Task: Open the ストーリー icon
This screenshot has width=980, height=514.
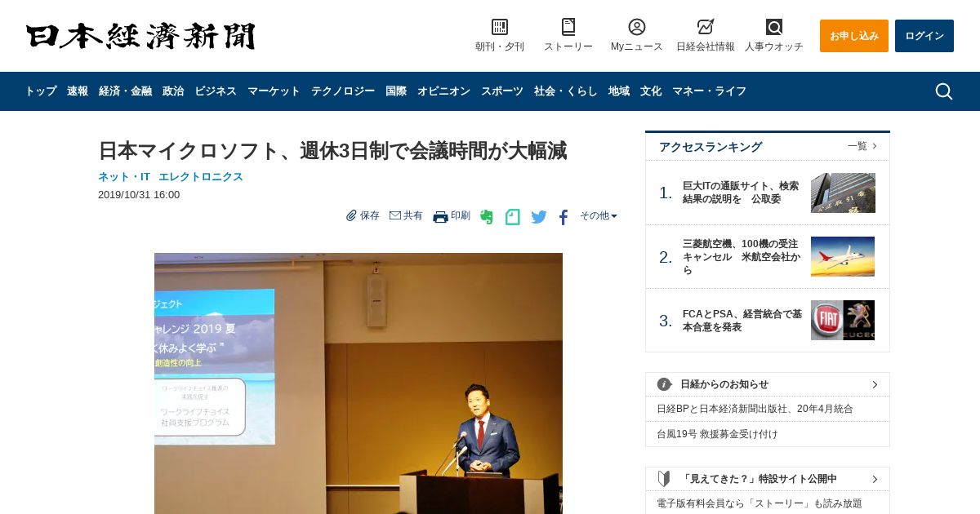Action: coord(568,27)
